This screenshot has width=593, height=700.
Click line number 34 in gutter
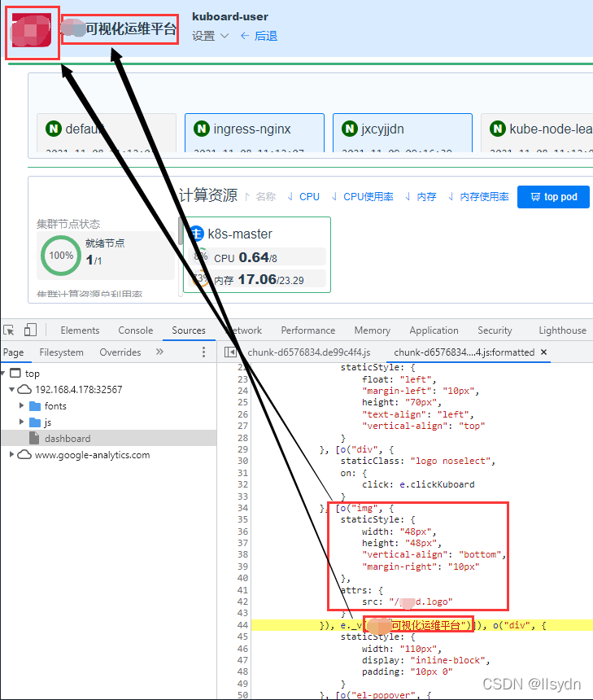tap(242, 508)
